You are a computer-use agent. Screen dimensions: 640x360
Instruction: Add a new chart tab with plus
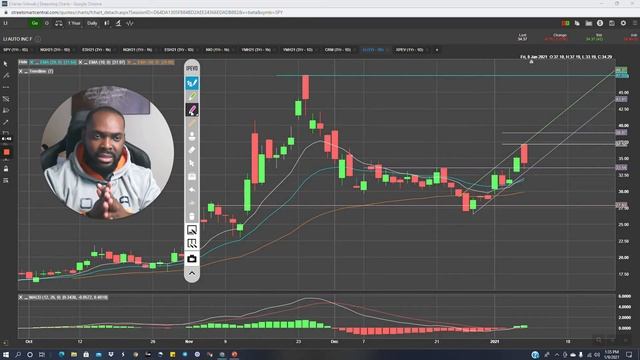[x=437, y=50]
